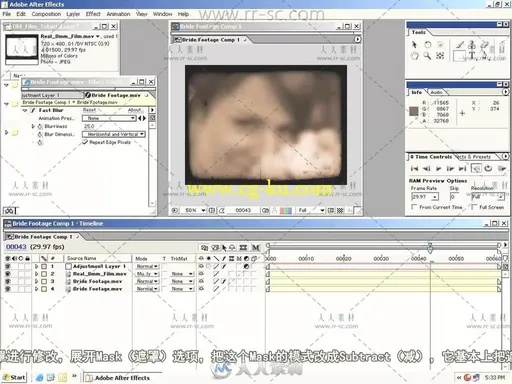Viewport: 512px width, 384px height.
Task: Open the Animation menu
Action: 118,14
